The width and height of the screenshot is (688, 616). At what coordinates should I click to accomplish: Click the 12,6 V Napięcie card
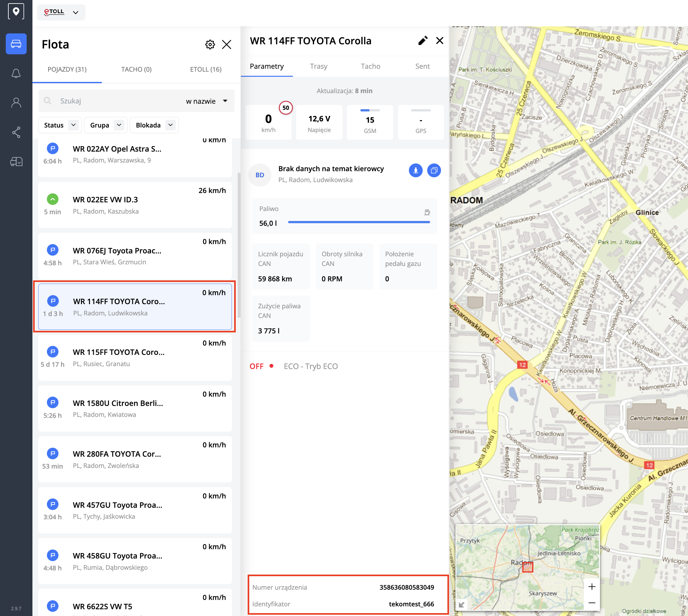[319, 122]
